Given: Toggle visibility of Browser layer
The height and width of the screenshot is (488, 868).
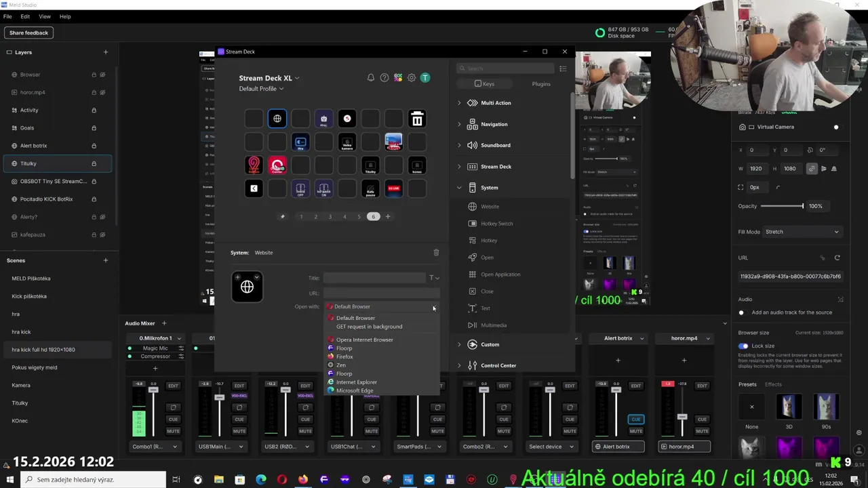Looking at the screenshot, I should coord(102,75).
